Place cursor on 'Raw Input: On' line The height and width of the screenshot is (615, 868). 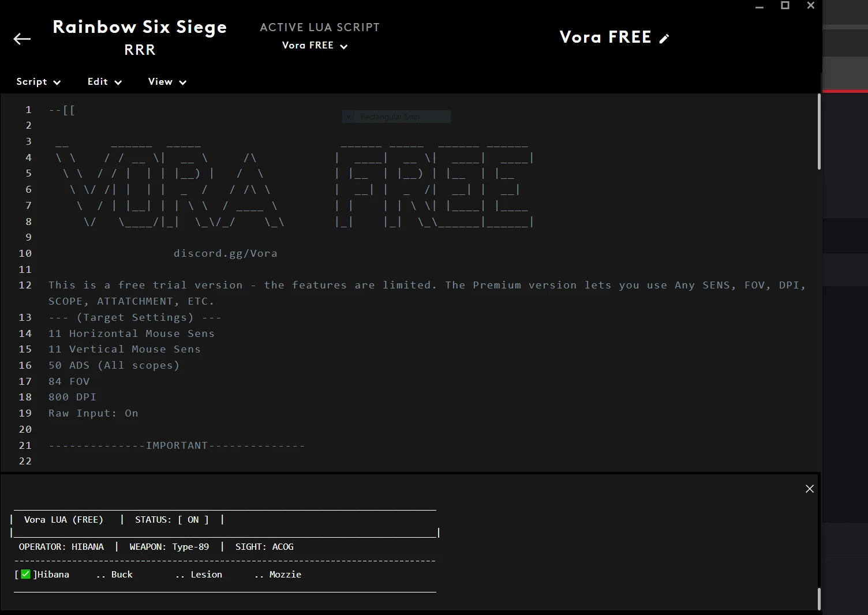[93, 413]
